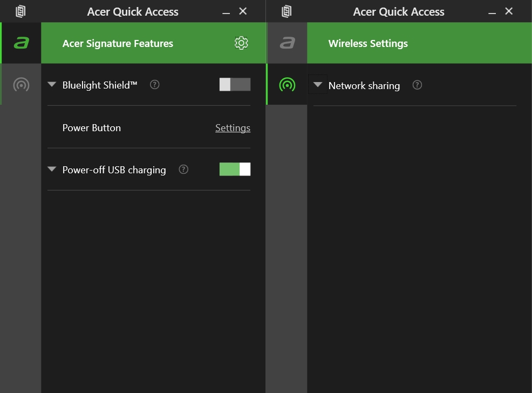Click the document icon in right title bar

(x=287, y=11)
